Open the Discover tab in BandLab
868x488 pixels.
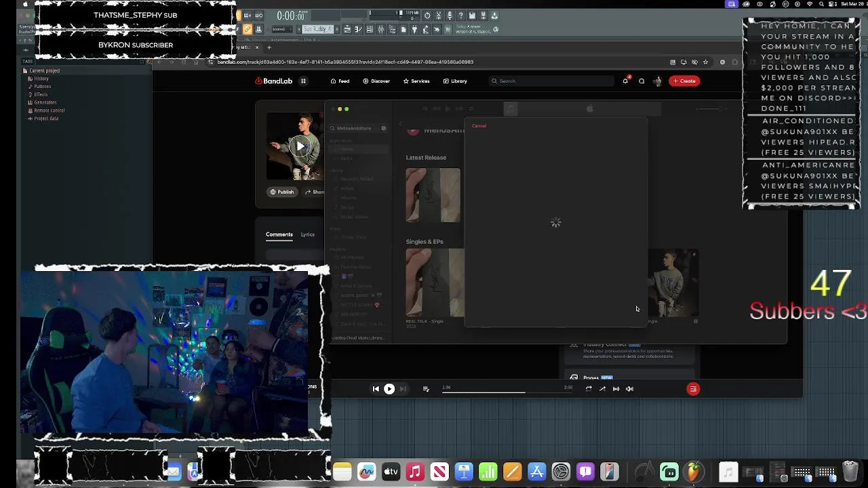[x=376, y=81]
